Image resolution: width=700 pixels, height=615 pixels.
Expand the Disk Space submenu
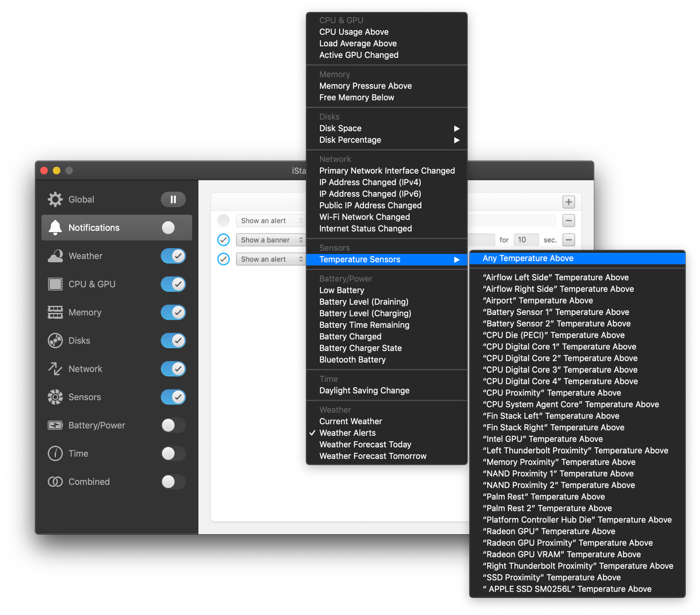click(x=386, y=128)
